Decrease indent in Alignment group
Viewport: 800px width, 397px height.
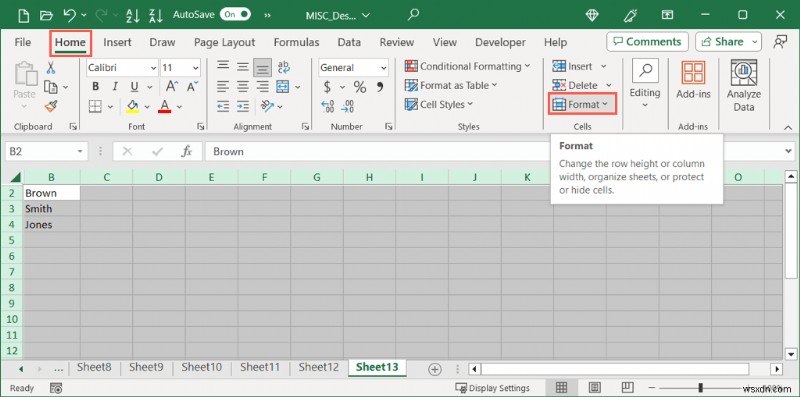(x=223, y=106)
